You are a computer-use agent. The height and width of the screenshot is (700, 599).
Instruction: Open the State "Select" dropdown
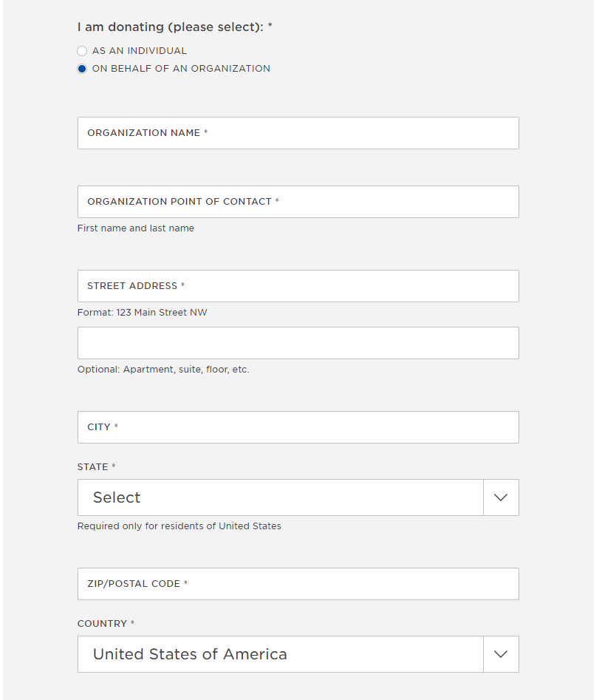(x=281, y=497)
